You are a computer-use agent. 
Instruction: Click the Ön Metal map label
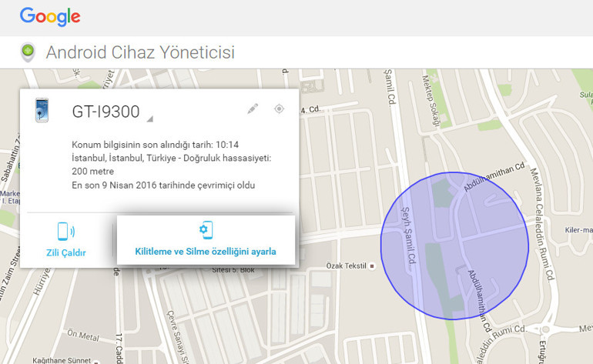83,335
